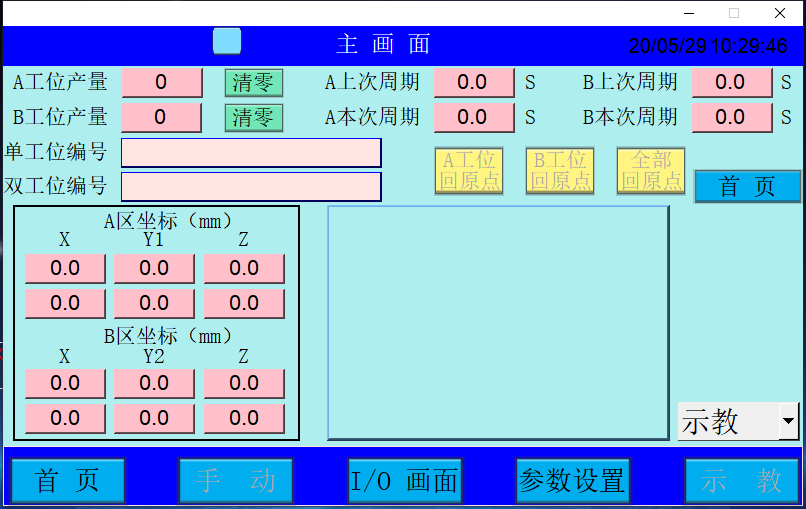The width and height of the screenshot is (806, 509).
Task: Click the light blue indicator in the header
Action: tap(227, 41)
